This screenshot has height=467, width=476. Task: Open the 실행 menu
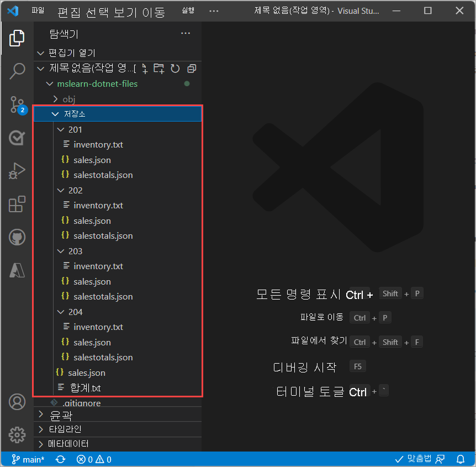[188, 11]
